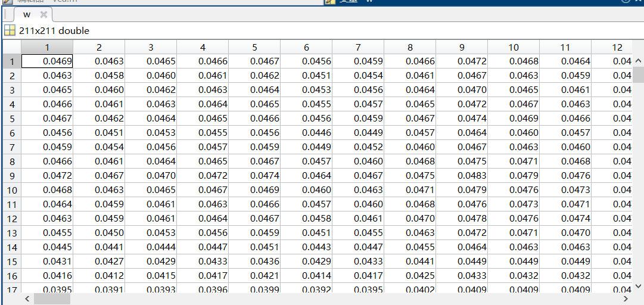Select cell 0.0441 in row 14, column 2
The width and height of the screenshot is (644, 305).
[x=99, y=247]
